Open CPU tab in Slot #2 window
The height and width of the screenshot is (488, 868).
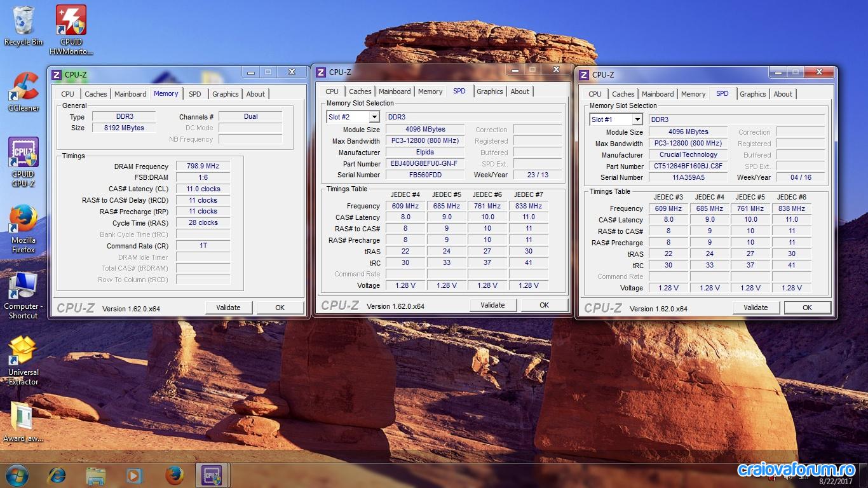coord(332,91)
